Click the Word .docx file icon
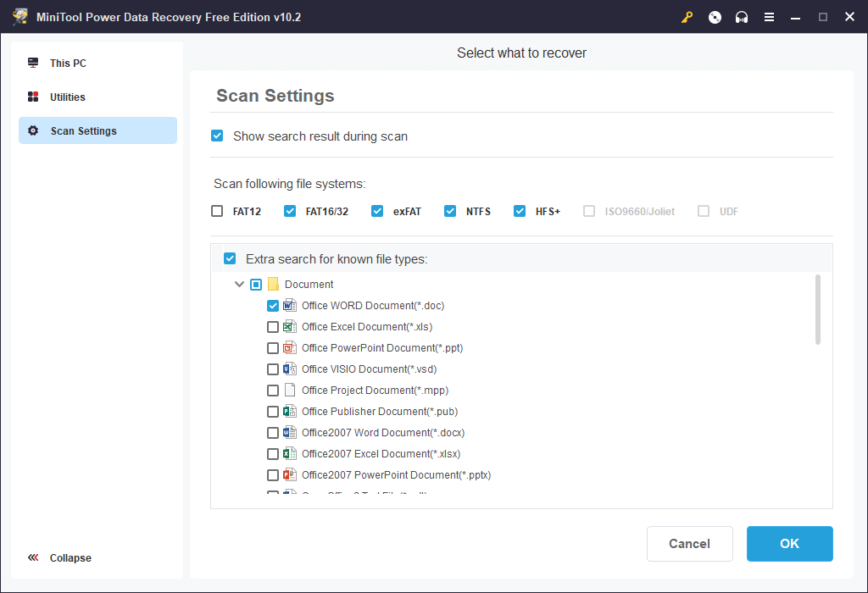 290,433
